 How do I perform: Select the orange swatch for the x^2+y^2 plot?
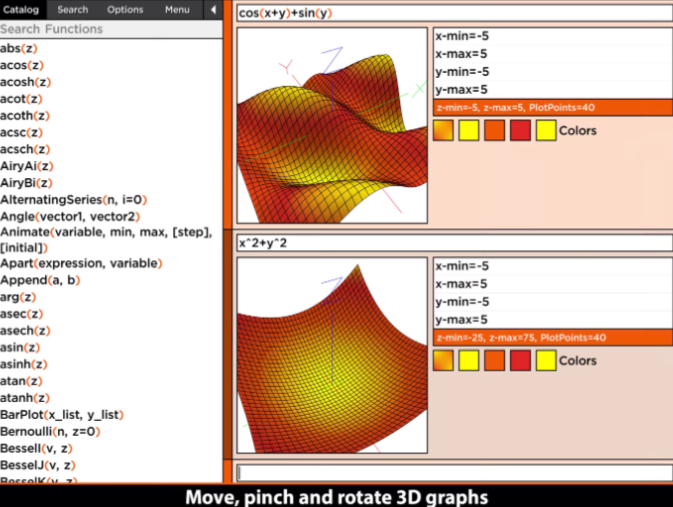[494, 360]
